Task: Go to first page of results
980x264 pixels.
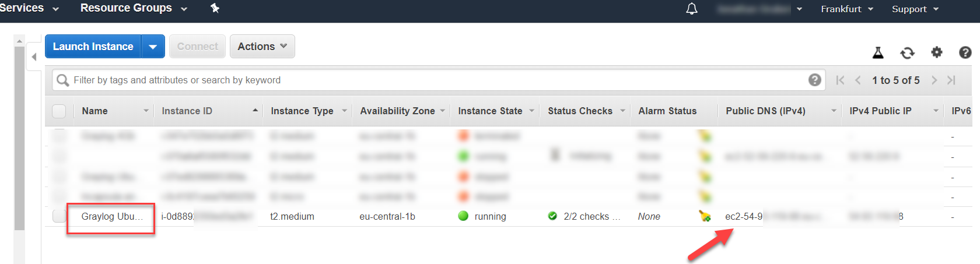Action: pos(840,80)
